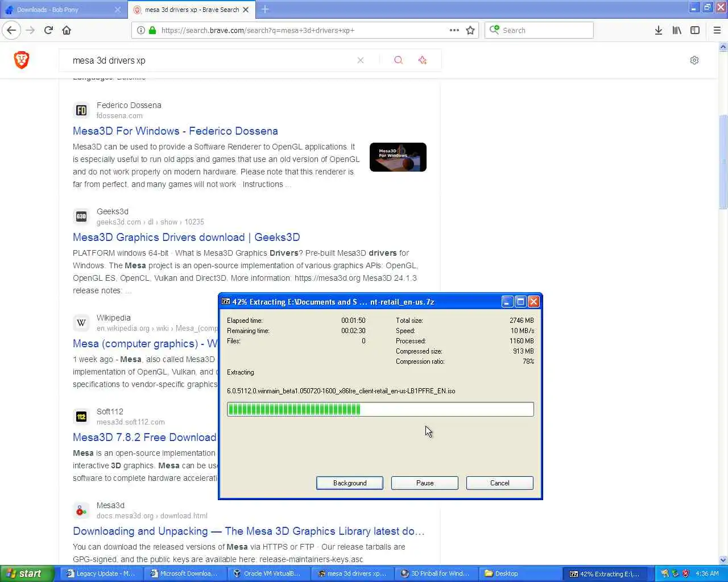Click the browser forward arrow
This screenshot has width=728, height=582.
pos(31,30)
